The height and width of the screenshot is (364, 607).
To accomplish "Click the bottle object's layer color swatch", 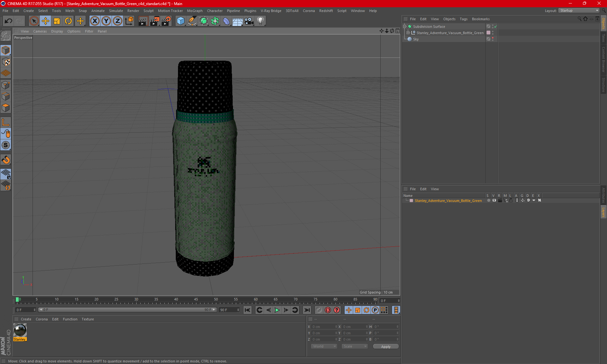I will point(488,33).
